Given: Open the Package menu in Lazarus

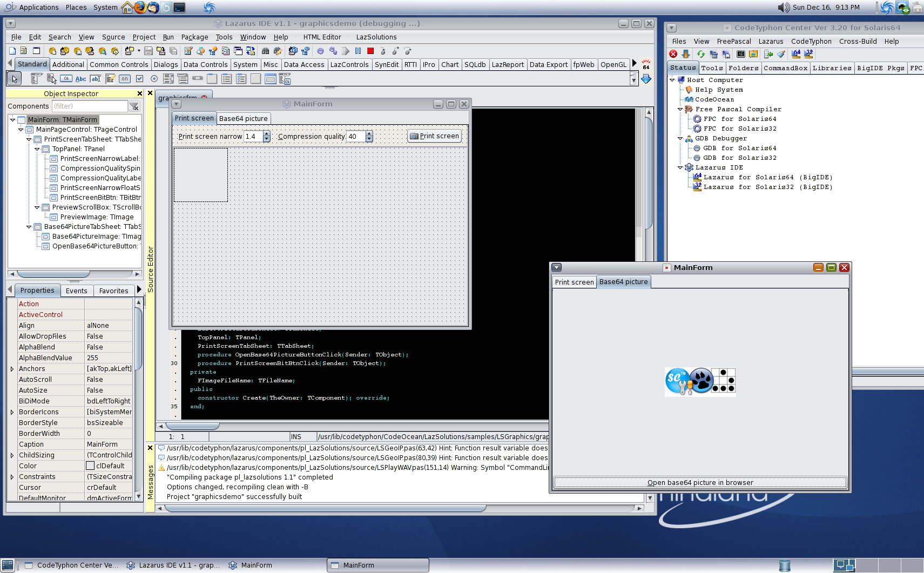Looking at the screenshot, I should point(194,37).
